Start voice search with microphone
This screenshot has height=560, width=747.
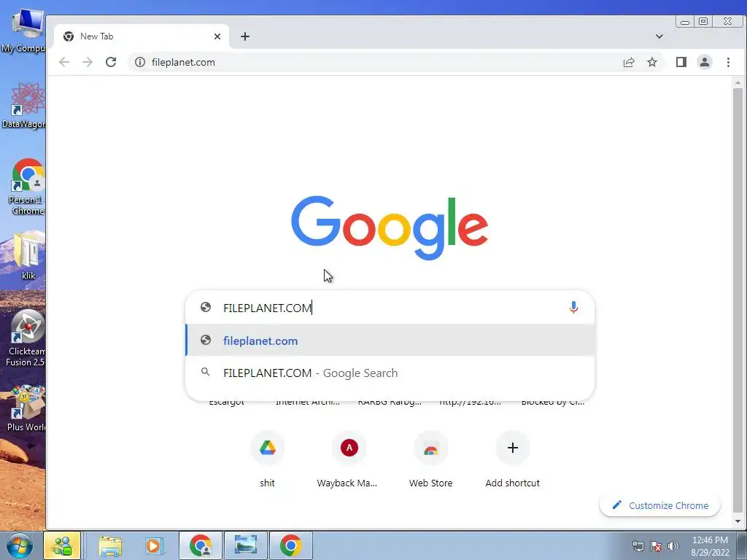[x=573, y=308]
